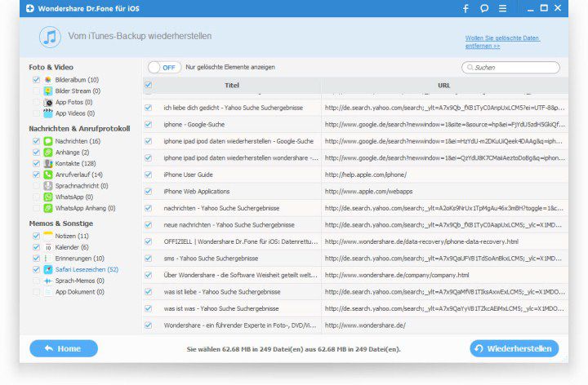Sort by the URL column header
This screenshot has width=588, height=385.
tap(444, 86)
